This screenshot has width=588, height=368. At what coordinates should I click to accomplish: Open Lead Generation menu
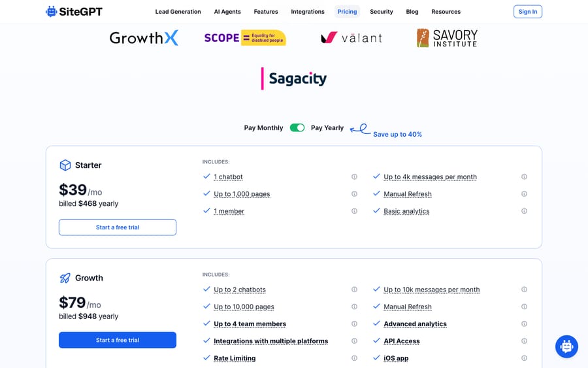click(178, 12)
